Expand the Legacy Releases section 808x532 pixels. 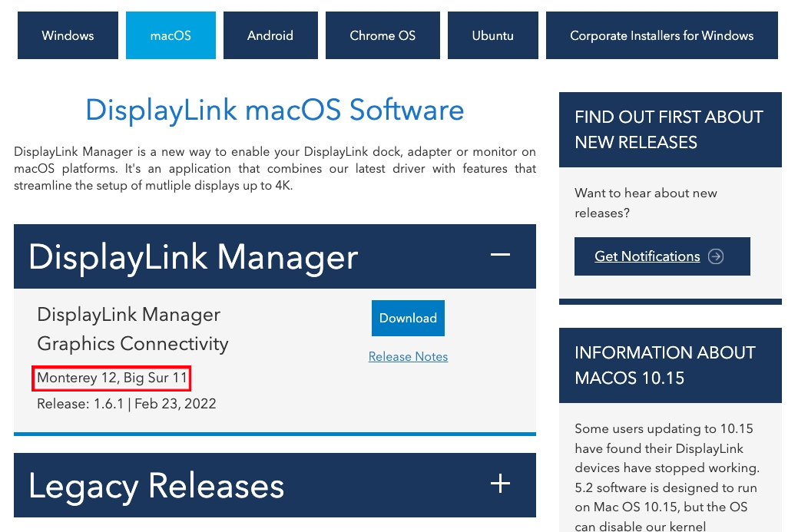tap(500, 484)
